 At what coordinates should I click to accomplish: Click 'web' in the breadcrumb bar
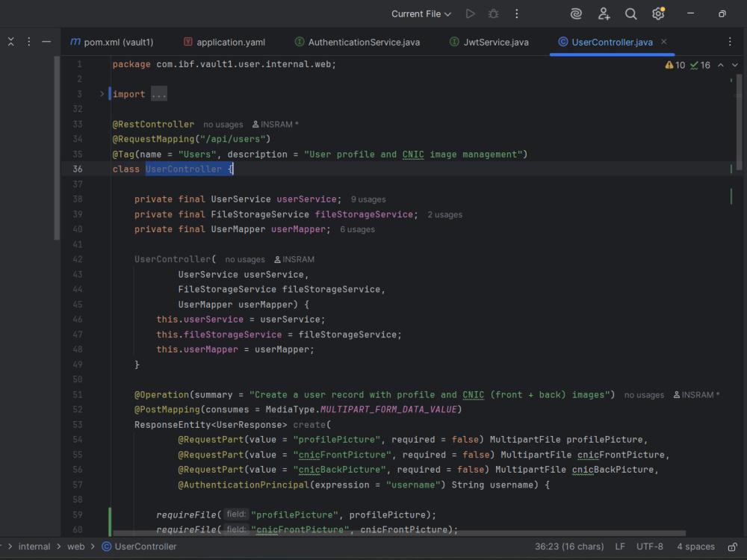75,547
